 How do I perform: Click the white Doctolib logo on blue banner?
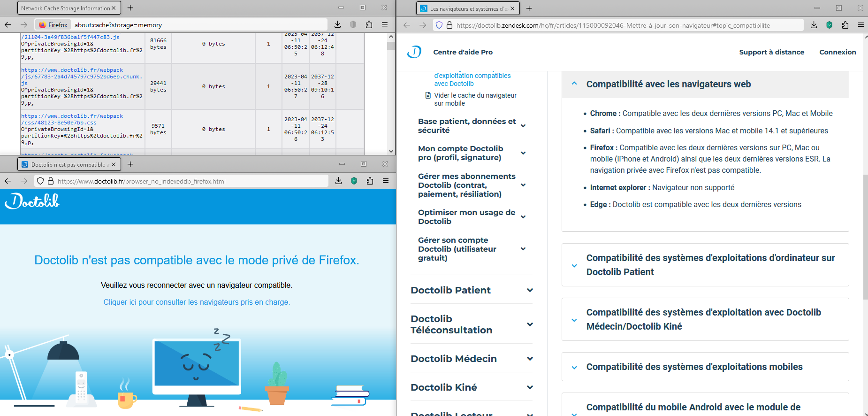pyautogui.click(x=32, y=201)
